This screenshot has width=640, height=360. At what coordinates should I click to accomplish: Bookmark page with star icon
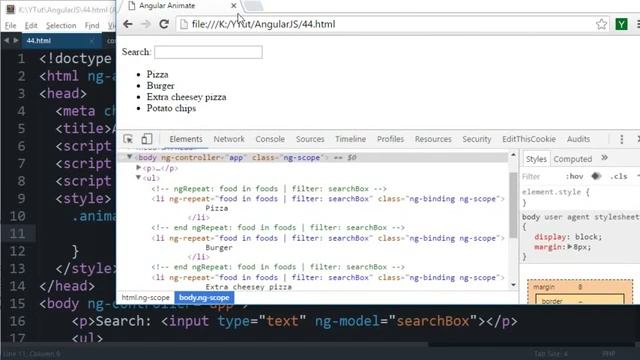click(x=601, y=24)
